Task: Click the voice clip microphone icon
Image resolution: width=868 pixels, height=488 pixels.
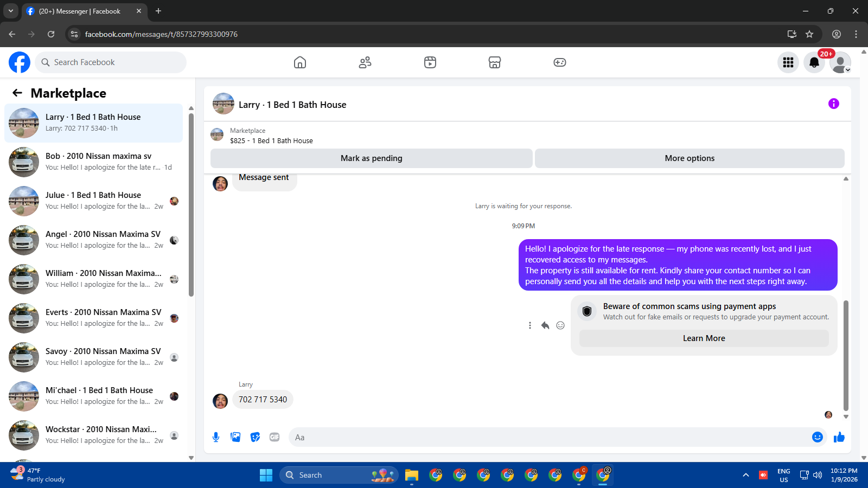Action: click(x=216, y=437)
